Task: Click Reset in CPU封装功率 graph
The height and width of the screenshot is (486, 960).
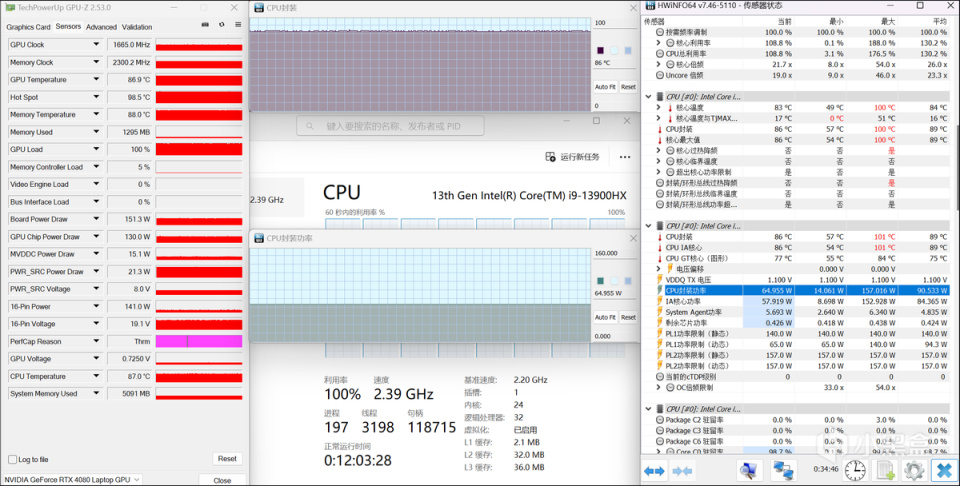Action: pos(628,317)
